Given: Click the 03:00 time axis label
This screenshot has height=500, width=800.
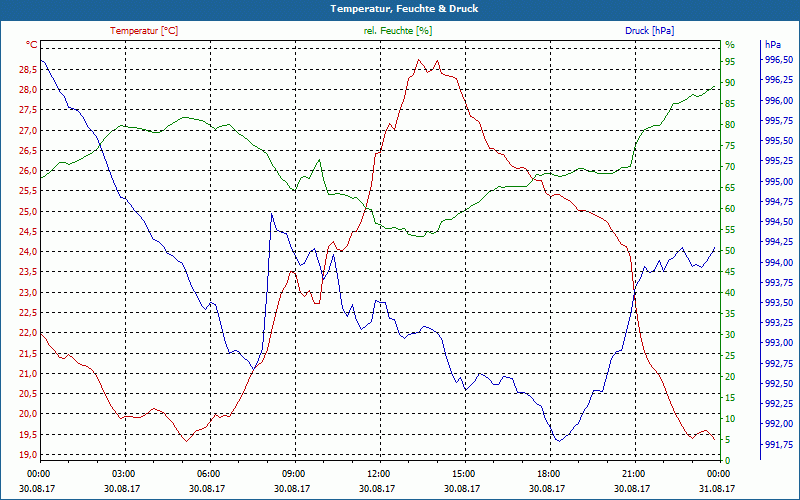Looking at the screenshot, I should [123, 474].
